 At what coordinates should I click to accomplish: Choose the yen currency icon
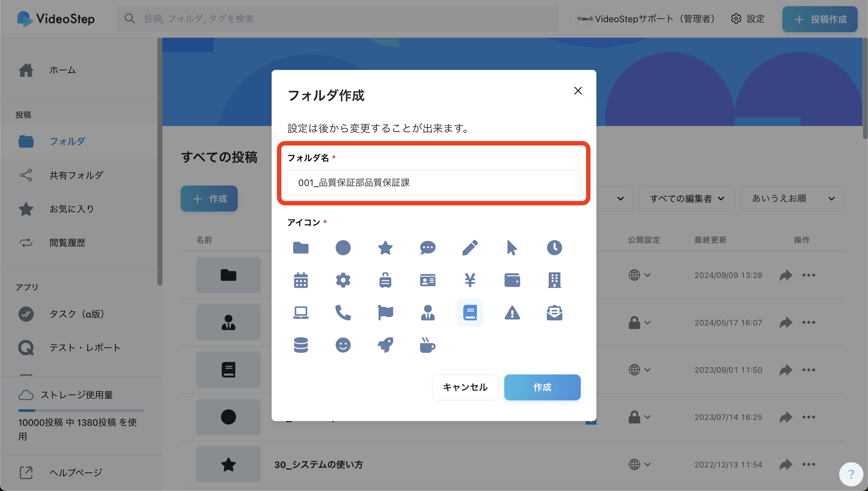click(470, 280)
